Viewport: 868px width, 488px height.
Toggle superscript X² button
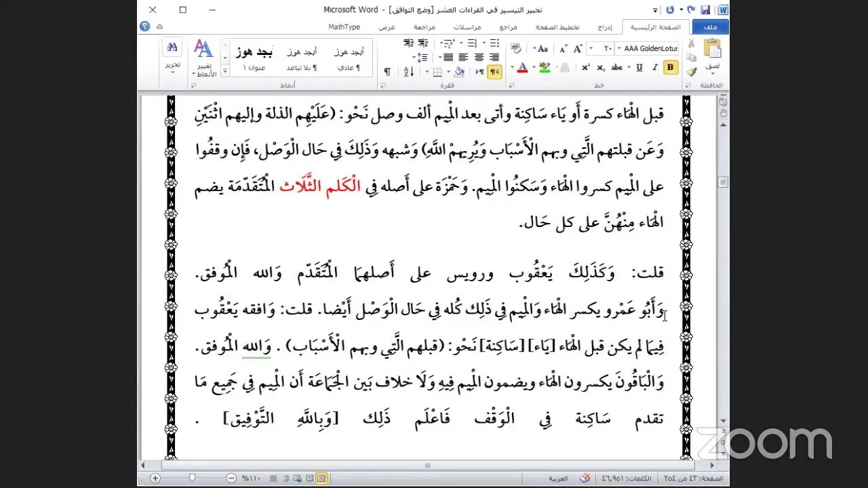coord(586,67)
